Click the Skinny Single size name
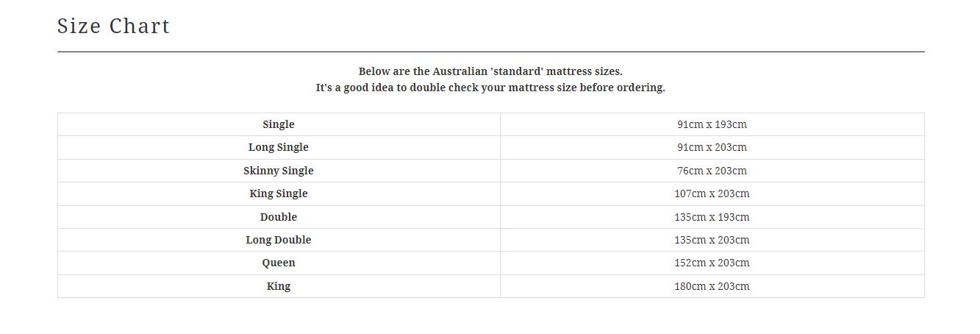This screenshot has height=334, width=980. pos(279,171)
